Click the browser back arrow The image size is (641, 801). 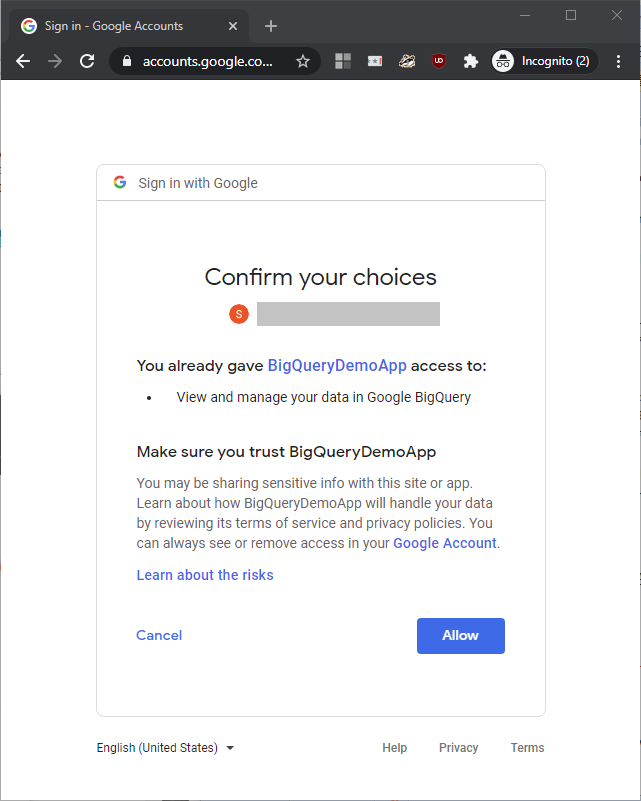(23, 61)
